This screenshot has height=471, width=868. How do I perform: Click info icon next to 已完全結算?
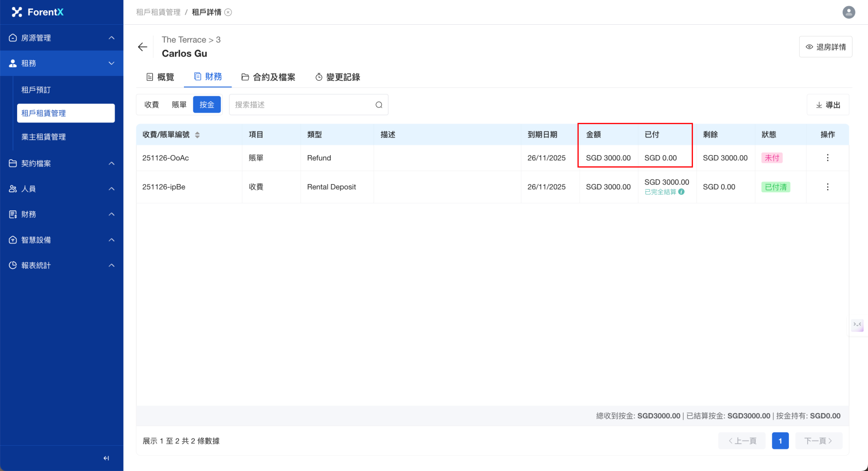click(x=681, y=192)
